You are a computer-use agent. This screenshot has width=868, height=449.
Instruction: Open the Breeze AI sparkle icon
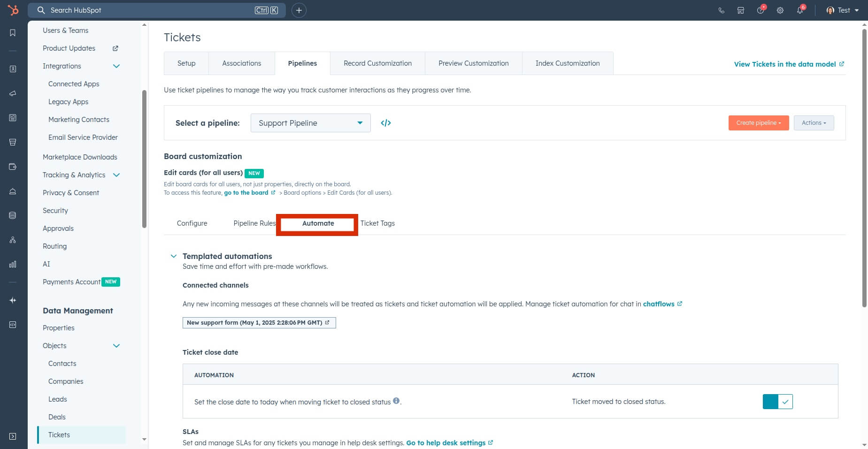13,300
